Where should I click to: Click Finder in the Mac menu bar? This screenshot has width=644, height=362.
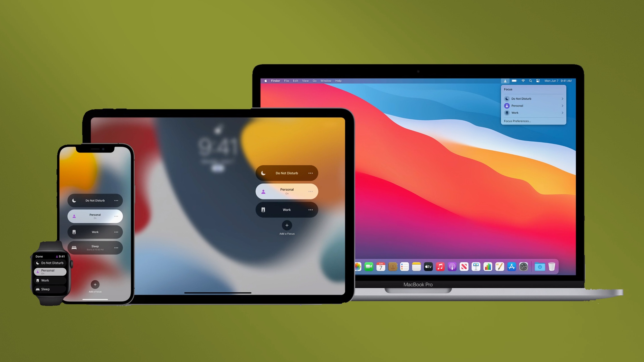[x=275, y=80]
